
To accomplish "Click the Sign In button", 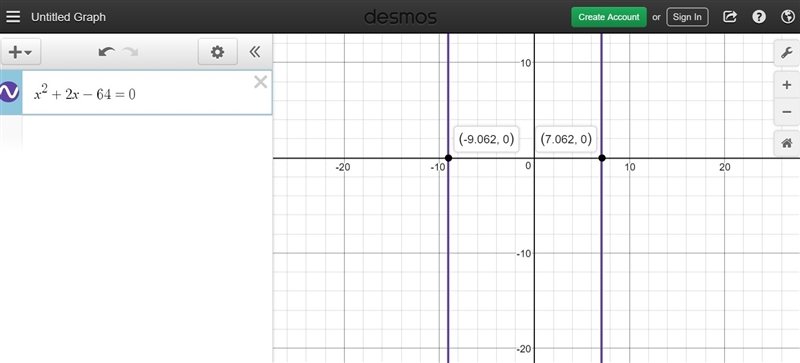I will [687, 17].
